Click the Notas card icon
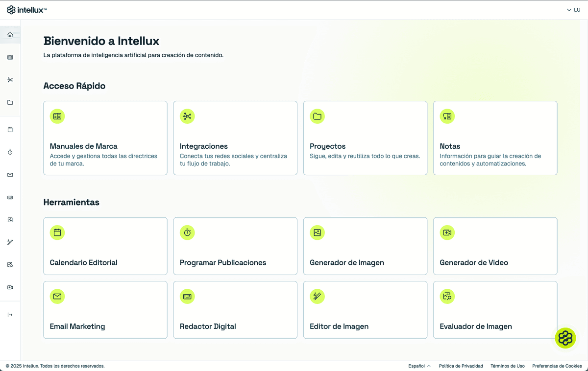Image resolution: width=588 pixels, height=371 pixels. (x=447, y=116)
